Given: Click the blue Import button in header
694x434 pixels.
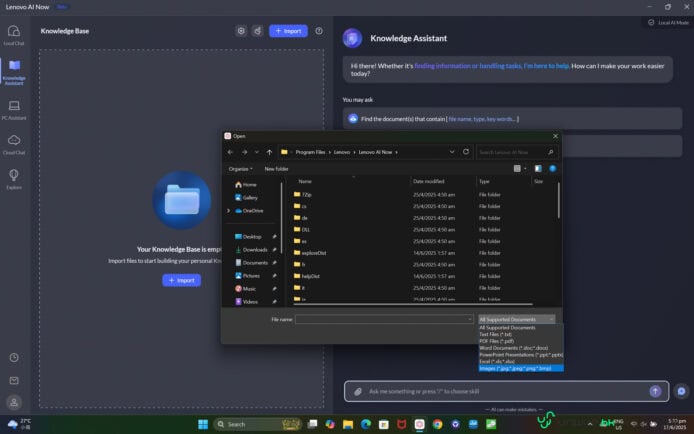Looking at the screenshot, I should [288, 31].
